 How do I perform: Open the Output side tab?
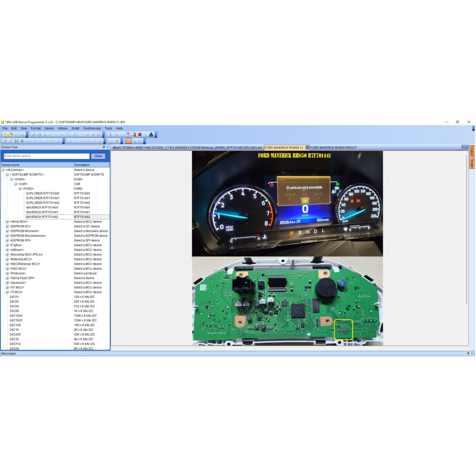472,151
